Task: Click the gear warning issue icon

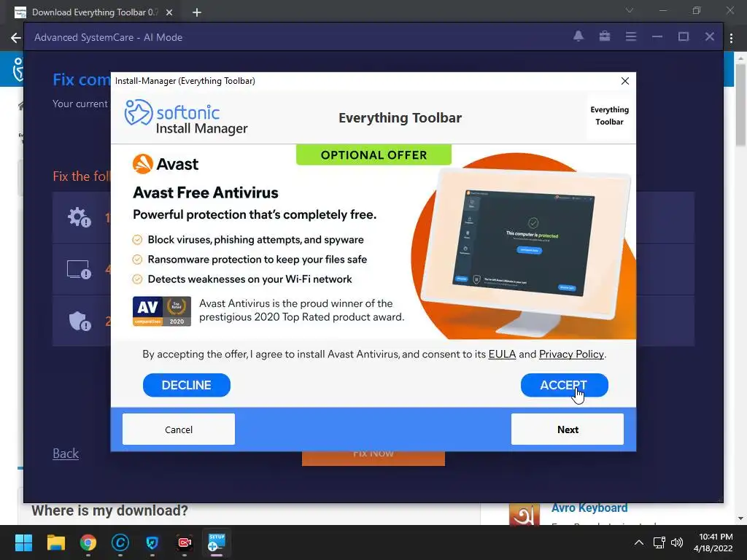Action: pos(79,217)
